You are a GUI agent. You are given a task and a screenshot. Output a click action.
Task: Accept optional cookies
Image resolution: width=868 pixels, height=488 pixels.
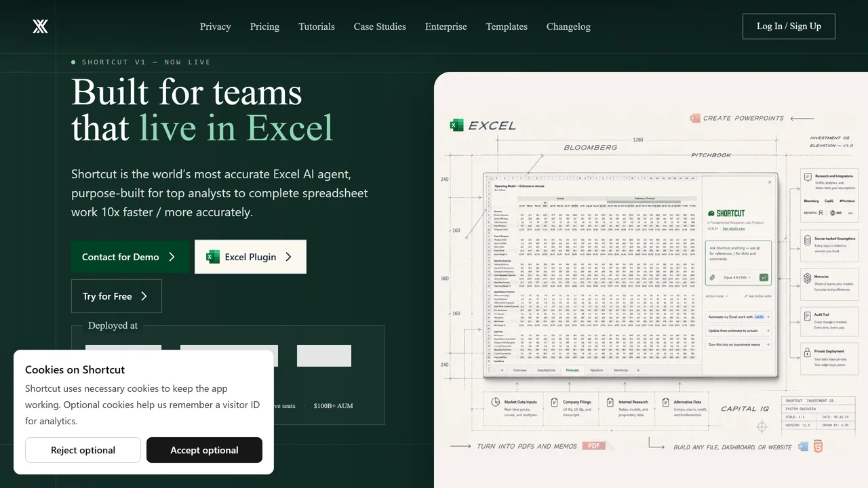pyautogui.click(x=204, y=450)
